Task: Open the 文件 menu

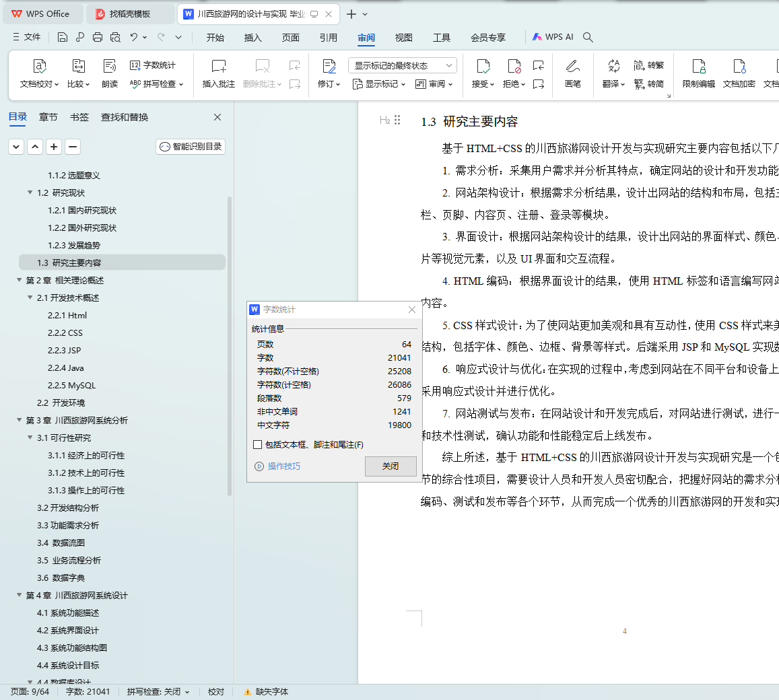Action: 27,37
